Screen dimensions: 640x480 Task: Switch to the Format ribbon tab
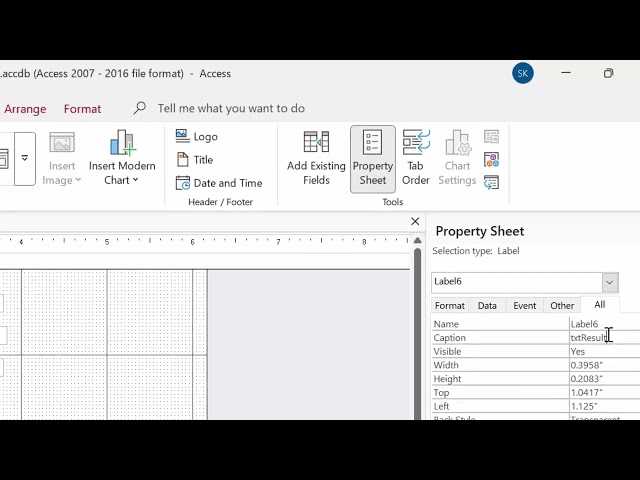pyautogui.click(x=82, y=109)
